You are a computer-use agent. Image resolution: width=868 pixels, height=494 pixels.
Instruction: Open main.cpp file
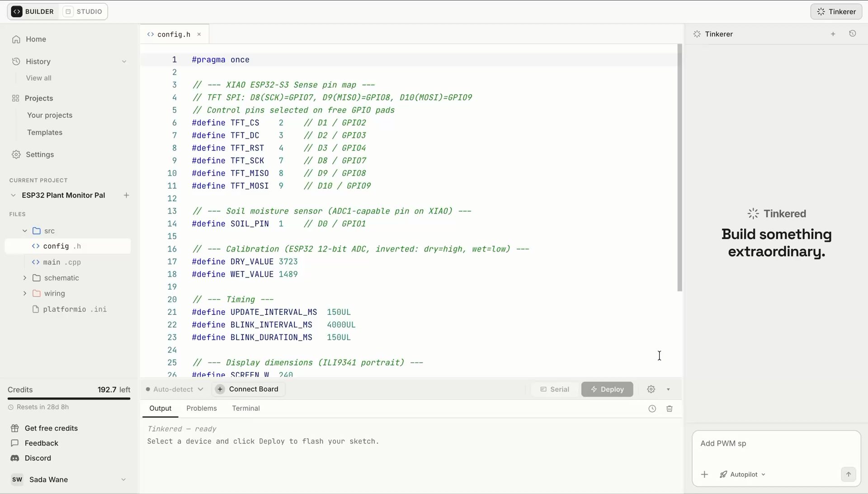point(62,262)
